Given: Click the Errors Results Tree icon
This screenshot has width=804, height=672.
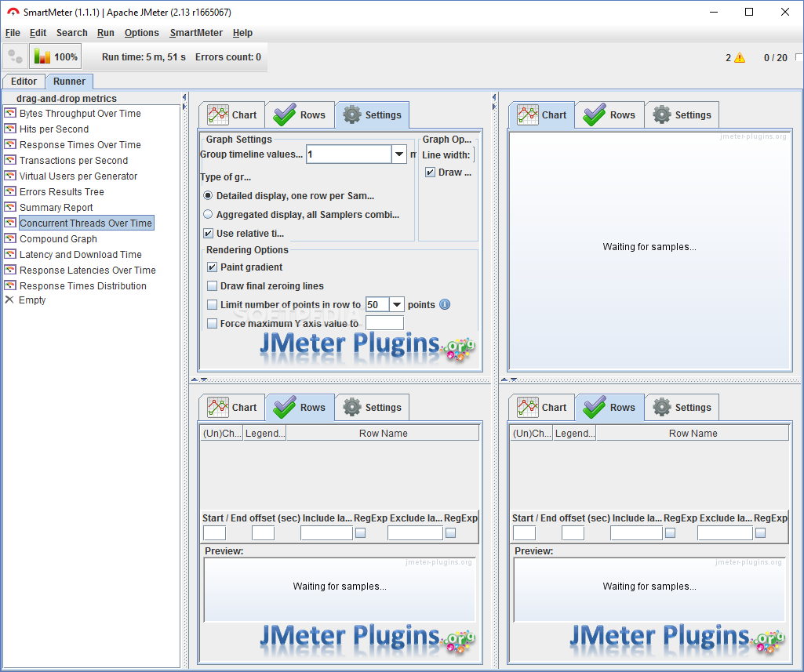Looking at the screenshot, I should click(9, 191).
